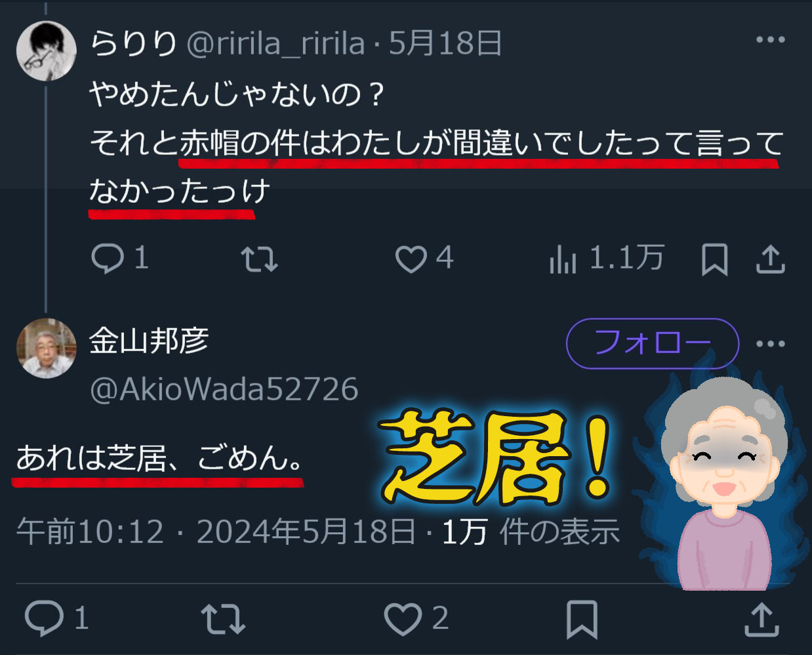Like the 金山邦彦 tweet with 2 likes
This screenshot has height=655, width=812.
click(403, 619)
